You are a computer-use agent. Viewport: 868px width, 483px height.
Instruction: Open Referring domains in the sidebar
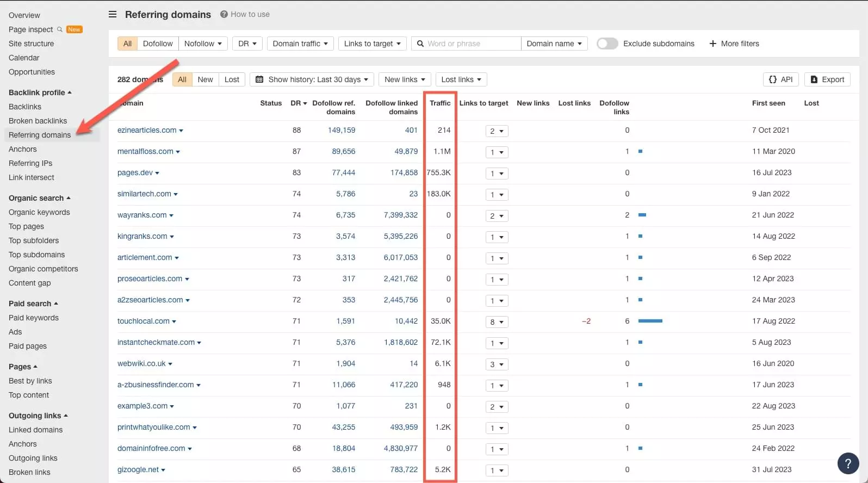point(40,135)
